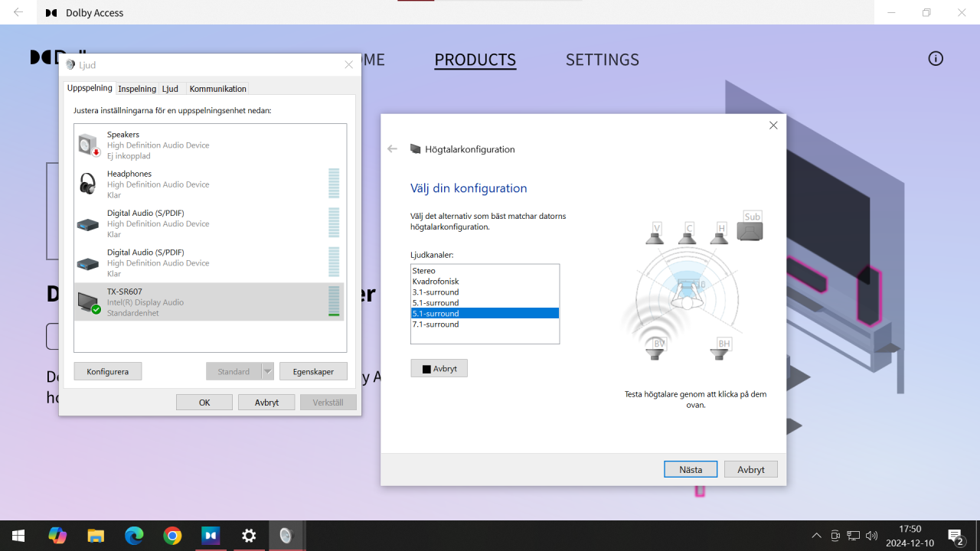The height and width of the screenshot is (551, 980).
Task: Show hidden tray icons chevron
Action: (817, 536)
